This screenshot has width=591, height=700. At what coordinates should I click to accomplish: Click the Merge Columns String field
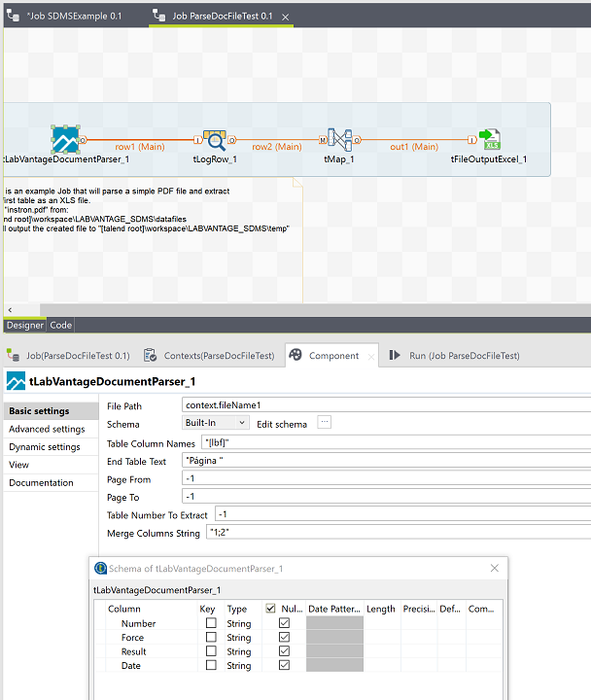[399, 532]
